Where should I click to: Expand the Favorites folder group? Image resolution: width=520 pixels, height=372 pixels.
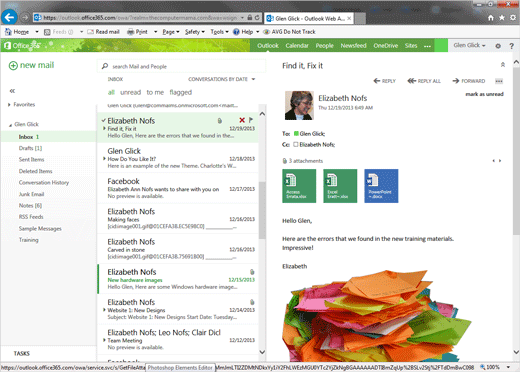point(9,105)
